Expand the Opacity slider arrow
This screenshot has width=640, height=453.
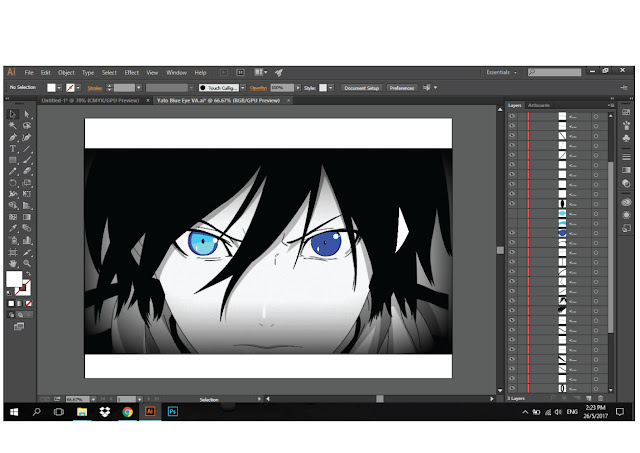click(298, 88)
